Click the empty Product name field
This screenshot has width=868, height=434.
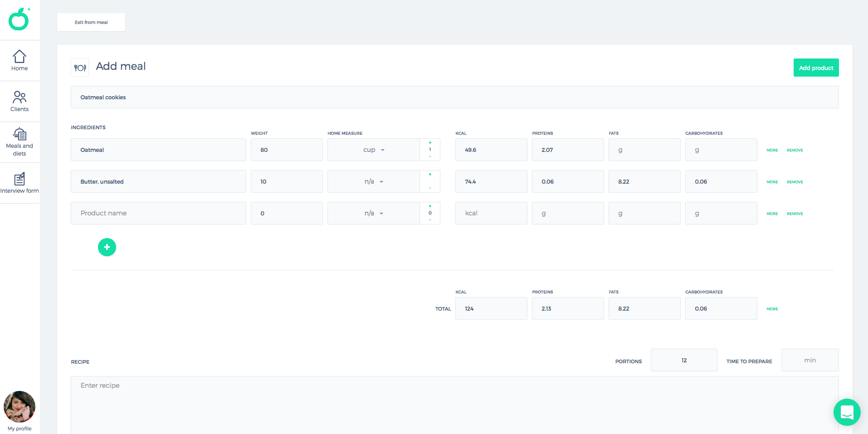click(158, 213)
